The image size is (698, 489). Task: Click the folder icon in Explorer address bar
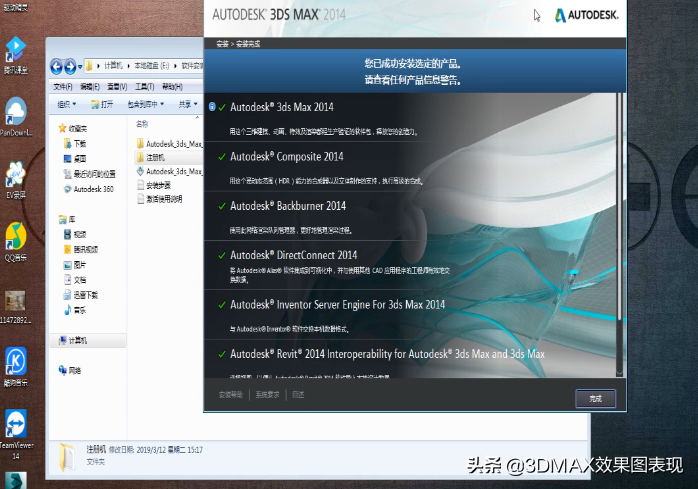[x=89, y=66]
